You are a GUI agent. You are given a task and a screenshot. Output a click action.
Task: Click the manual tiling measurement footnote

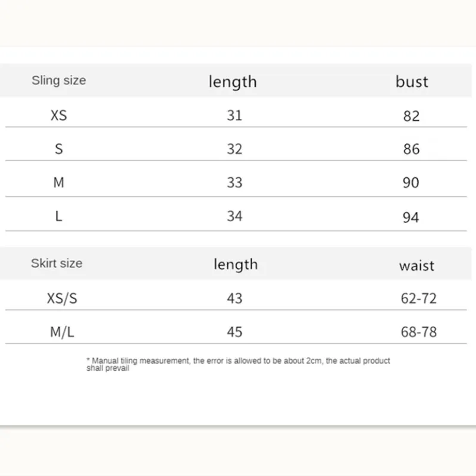(x=238, y=364)
